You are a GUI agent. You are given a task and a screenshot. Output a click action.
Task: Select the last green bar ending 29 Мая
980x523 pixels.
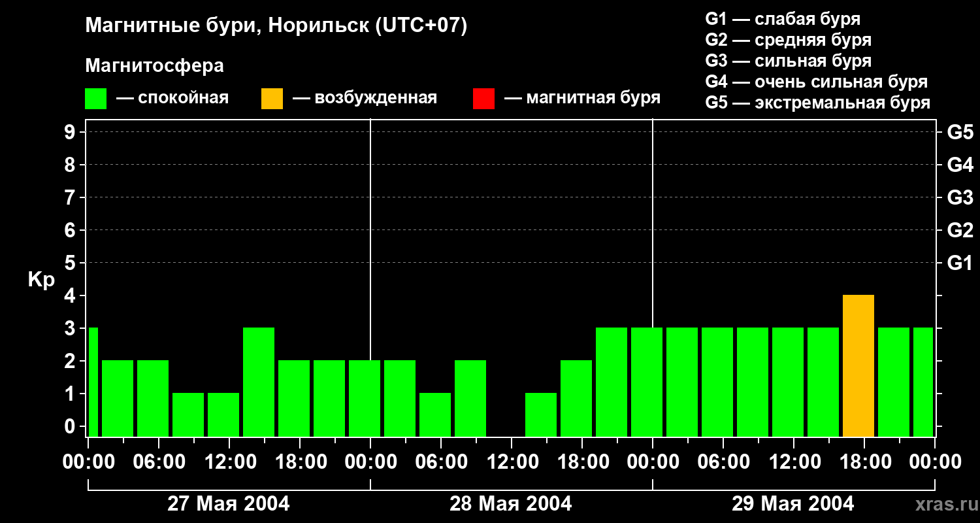point(923,382)
